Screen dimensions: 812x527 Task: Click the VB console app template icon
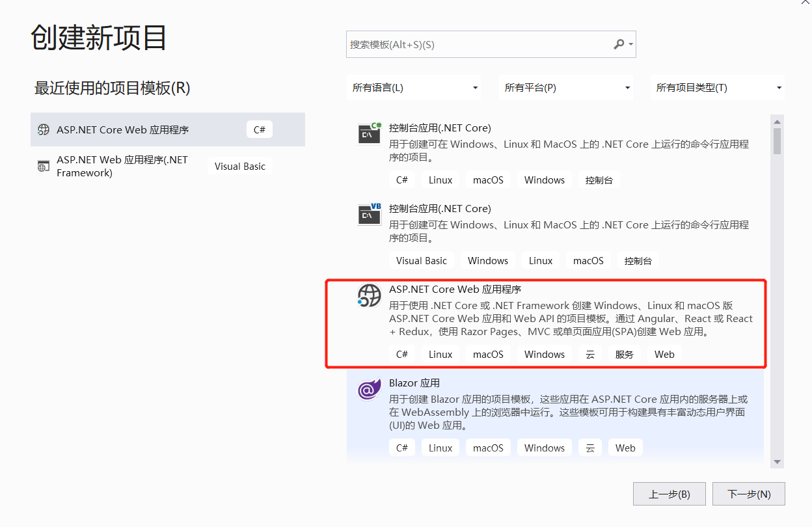(x=370, y=214)
